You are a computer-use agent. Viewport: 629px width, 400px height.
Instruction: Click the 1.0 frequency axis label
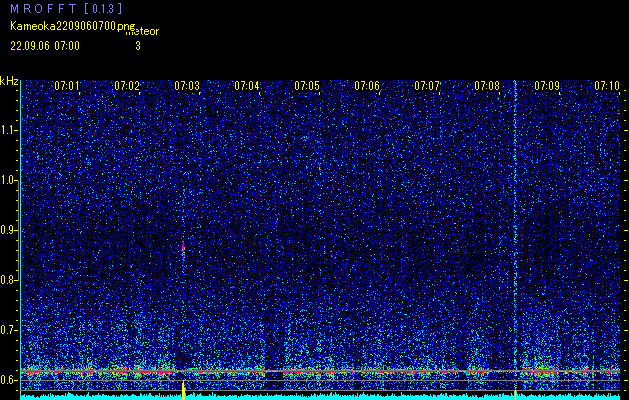pos(8,181)
